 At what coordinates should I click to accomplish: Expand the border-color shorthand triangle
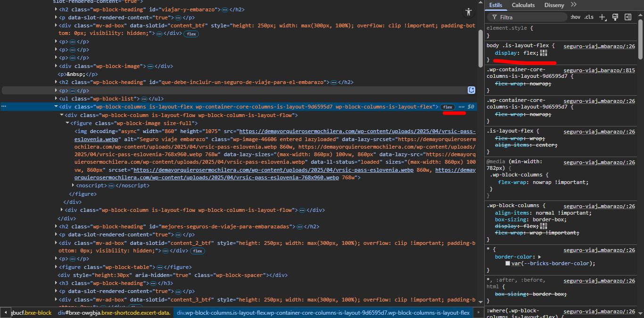[x=539, y=257]
